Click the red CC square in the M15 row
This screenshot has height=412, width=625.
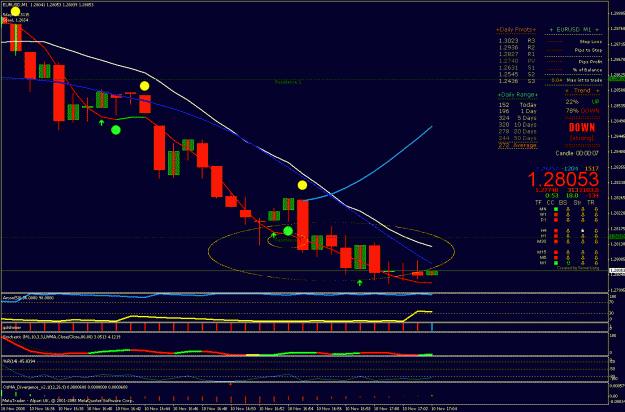556,252
